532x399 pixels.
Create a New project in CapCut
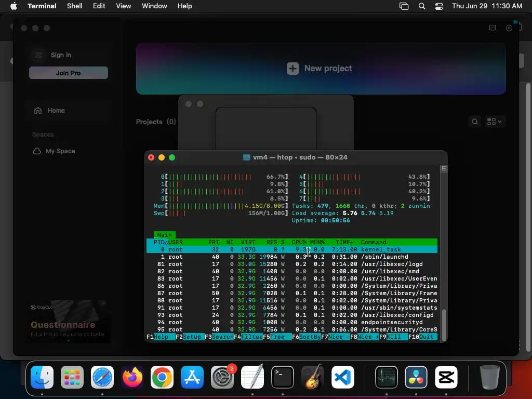pos(321,69)
